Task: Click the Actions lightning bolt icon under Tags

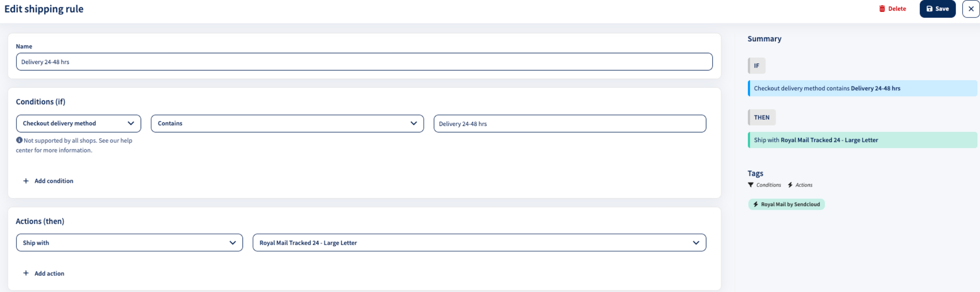Action: coord(790,185)
